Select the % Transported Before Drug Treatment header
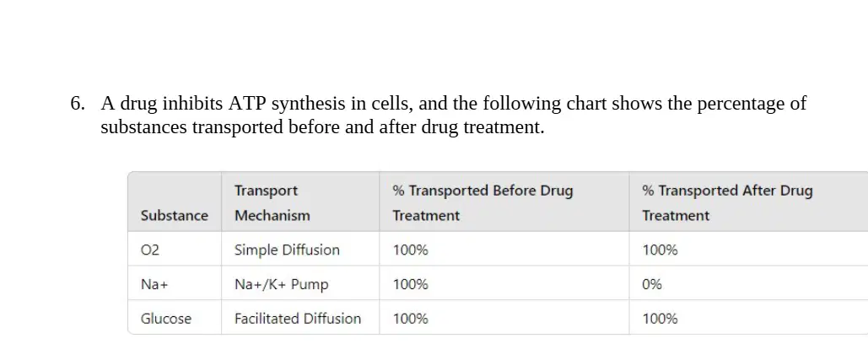The image size is (868, 360). pyautogui.click(x=483, y=203)
